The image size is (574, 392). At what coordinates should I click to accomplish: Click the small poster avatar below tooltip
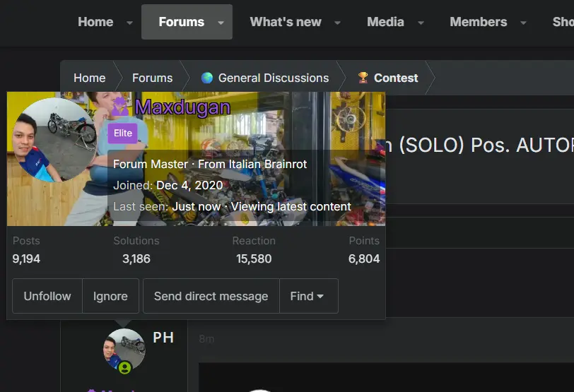pyautogui.click(x=124, y=350)
